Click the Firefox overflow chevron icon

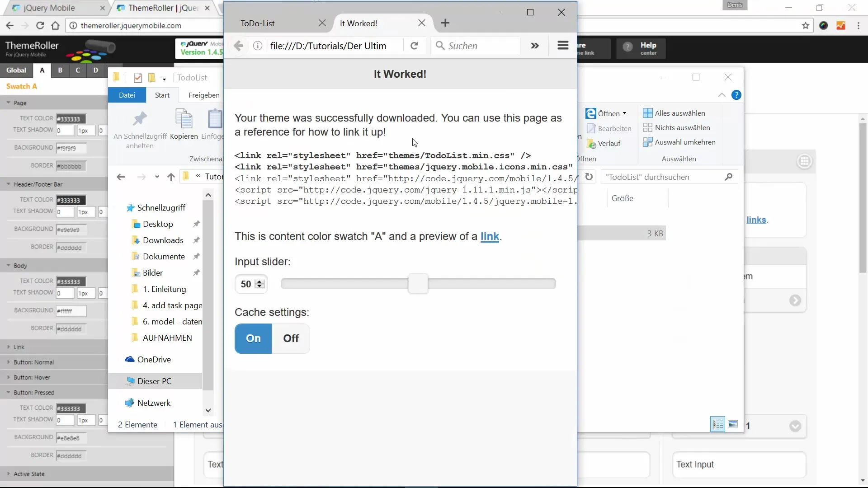(x=535, y=46)
